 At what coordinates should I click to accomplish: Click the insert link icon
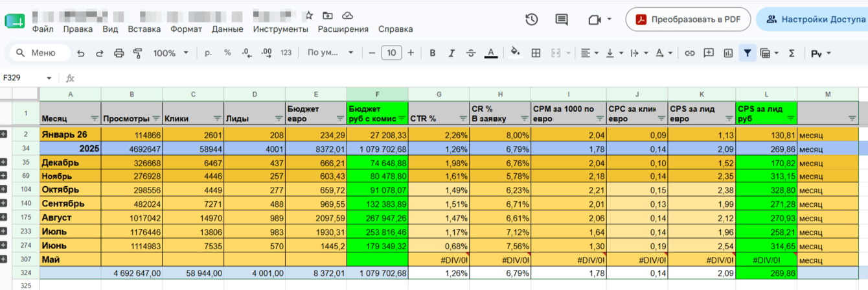coord(690,53)
